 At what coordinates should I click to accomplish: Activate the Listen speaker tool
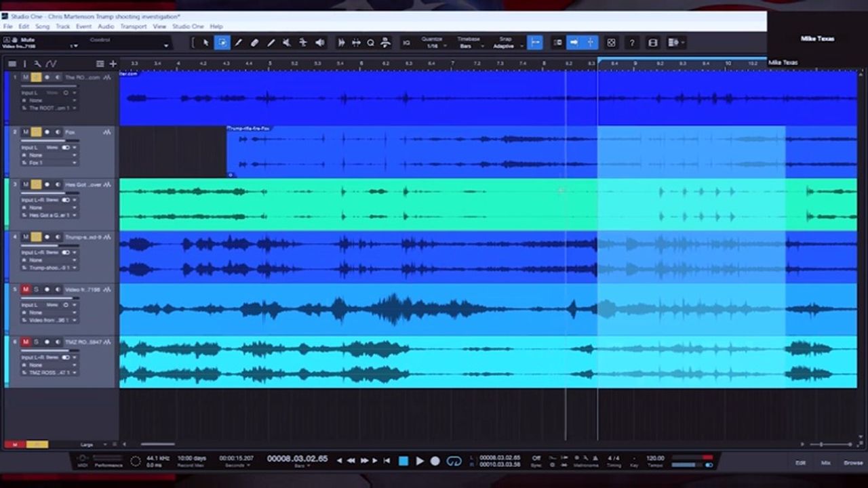point(319,43)
